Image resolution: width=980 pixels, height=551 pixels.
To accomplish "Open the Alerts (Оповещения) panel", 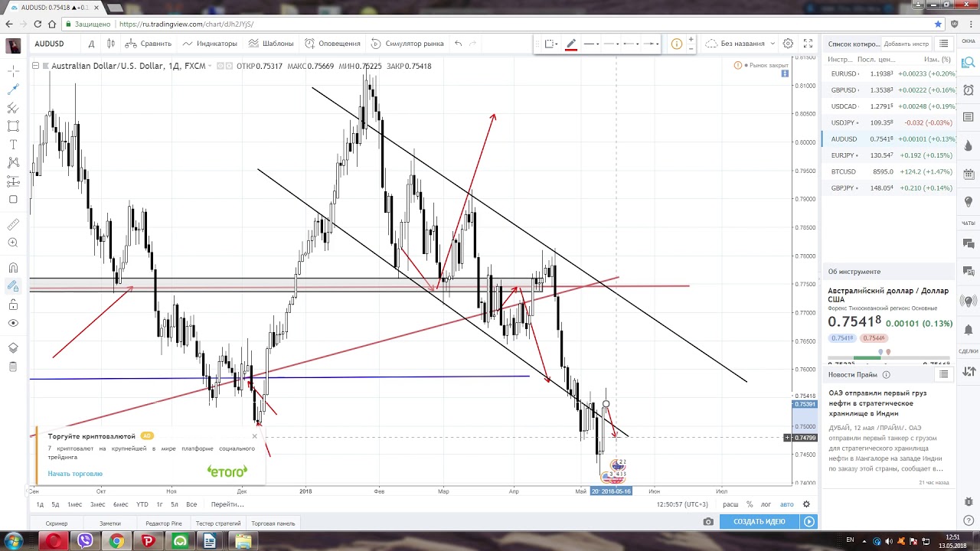I will (332, 44).
